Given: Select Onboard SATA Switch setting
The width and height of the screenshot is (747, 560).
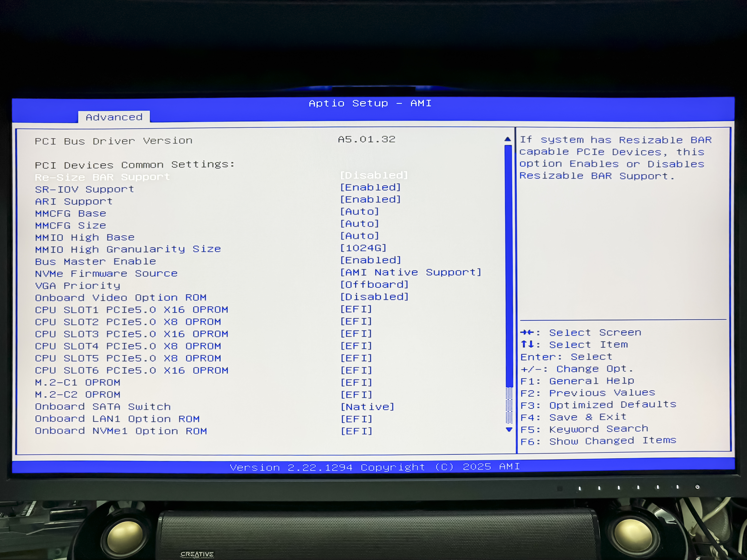Looking at the screenshot, I should pyautogui.click(x=103, y=407).
